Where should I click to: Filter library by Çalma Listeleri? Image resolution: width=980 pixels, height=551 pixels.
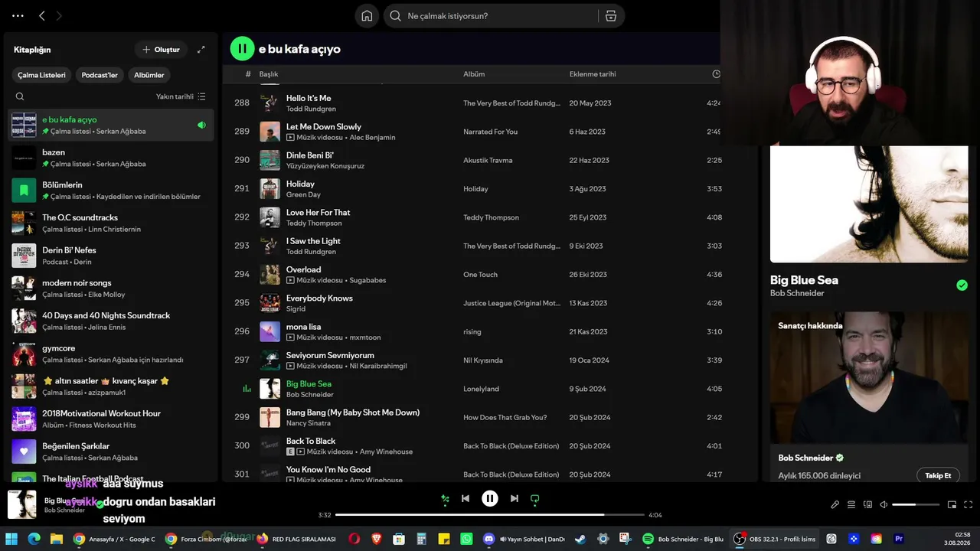point(42,75)
